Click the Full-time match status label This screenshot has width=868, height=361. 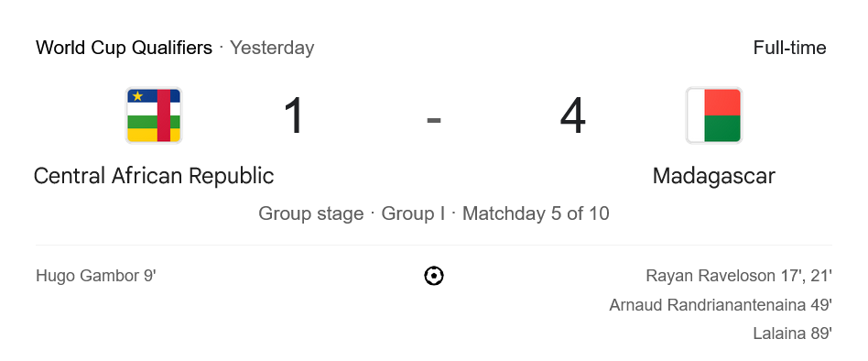[789, 48]
